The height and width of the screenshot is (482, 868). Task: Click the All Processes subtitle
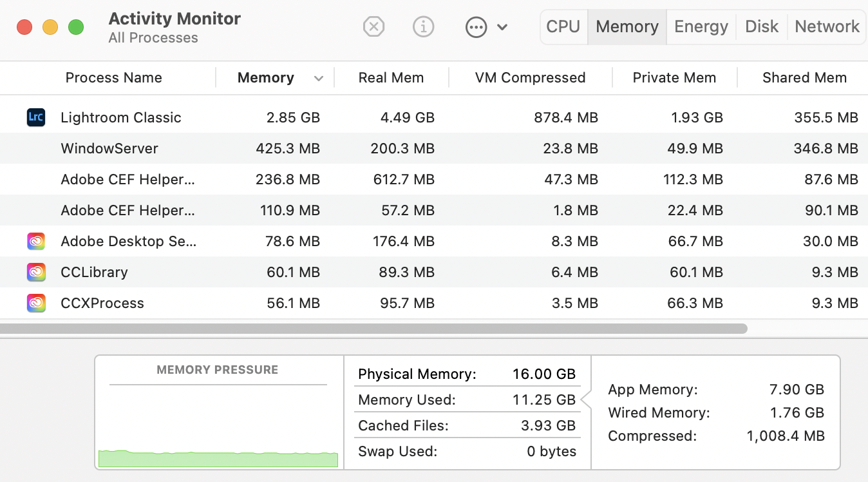click(x=153, y=38)
